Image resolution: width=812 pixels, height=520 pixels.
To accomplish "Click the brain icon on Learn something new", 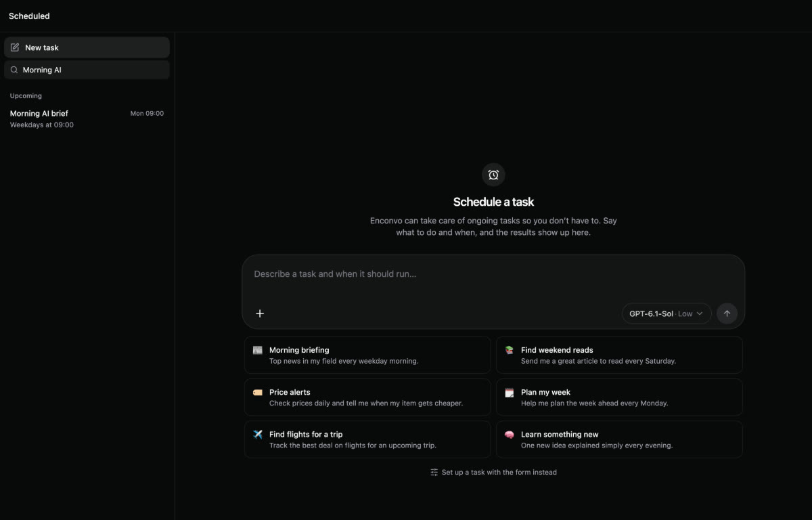I will point(509,434).
